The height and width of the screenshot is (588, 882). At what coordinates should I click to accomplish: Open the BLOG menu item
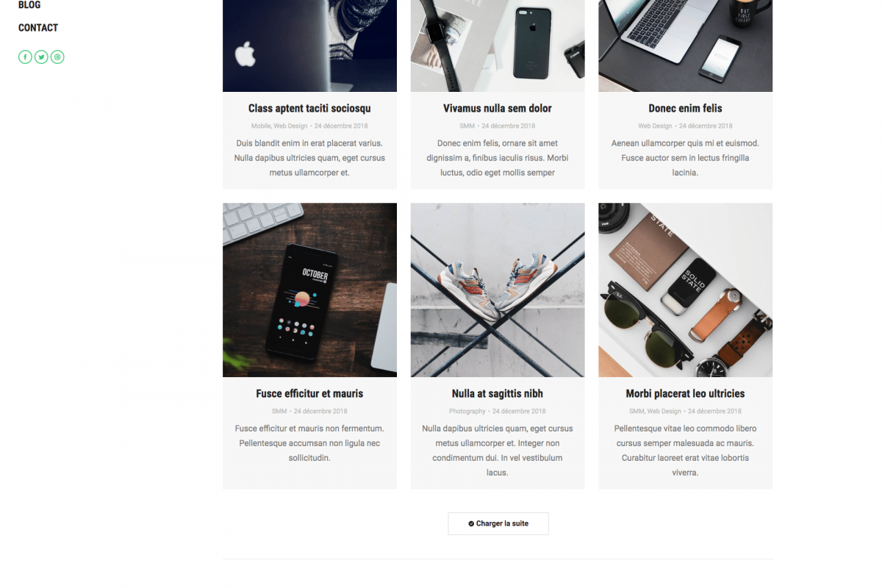(x=29, y=4)
